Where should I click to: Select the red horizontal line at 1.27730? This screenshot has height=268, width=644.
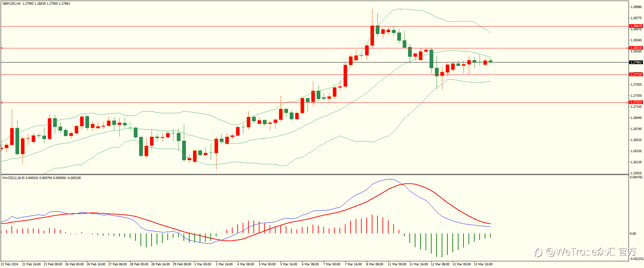314,75
